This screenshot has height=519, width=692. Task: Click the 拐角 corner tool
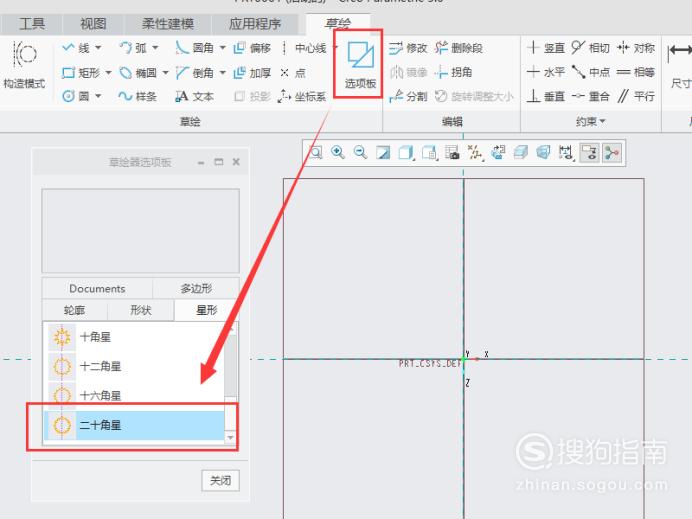tap(454, 72)
